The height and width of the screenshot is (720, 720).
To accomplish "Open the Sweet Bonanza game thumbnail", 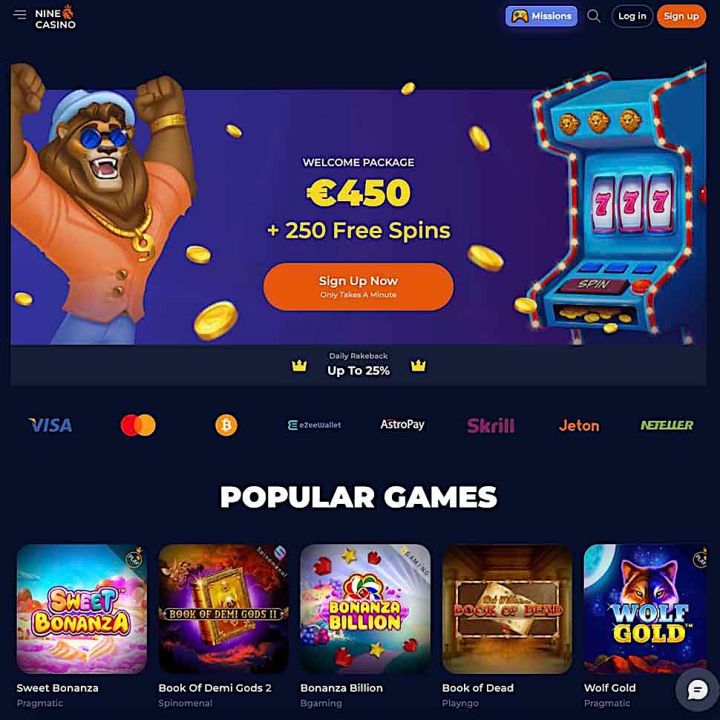I will click(82, 608).
